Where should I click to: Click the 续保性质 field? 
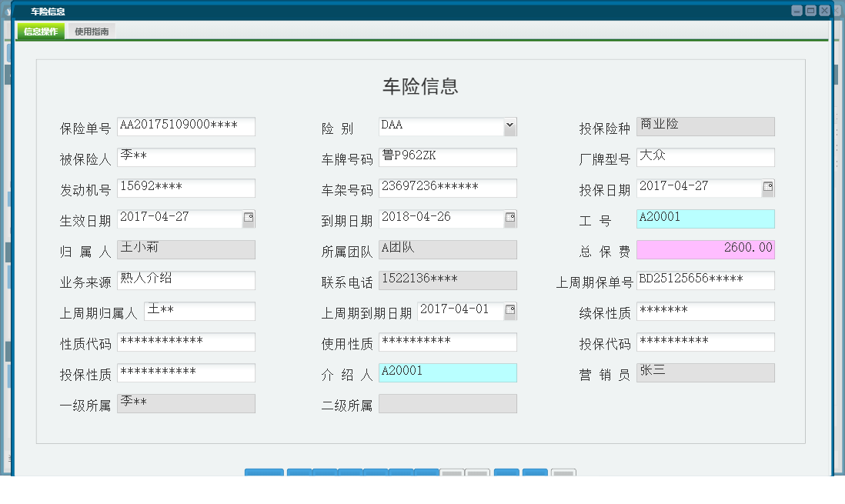click(706, 311)
